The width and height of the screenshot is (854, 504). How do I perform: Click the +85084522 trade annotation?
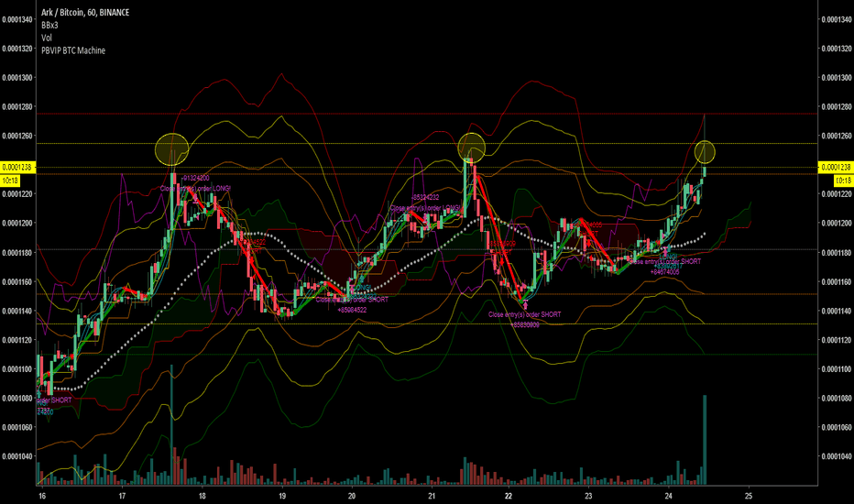[352, 310]
